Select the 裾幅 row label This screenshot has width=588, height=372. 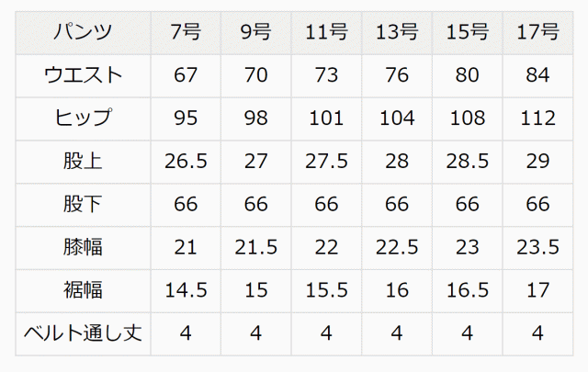pos(83,290)
